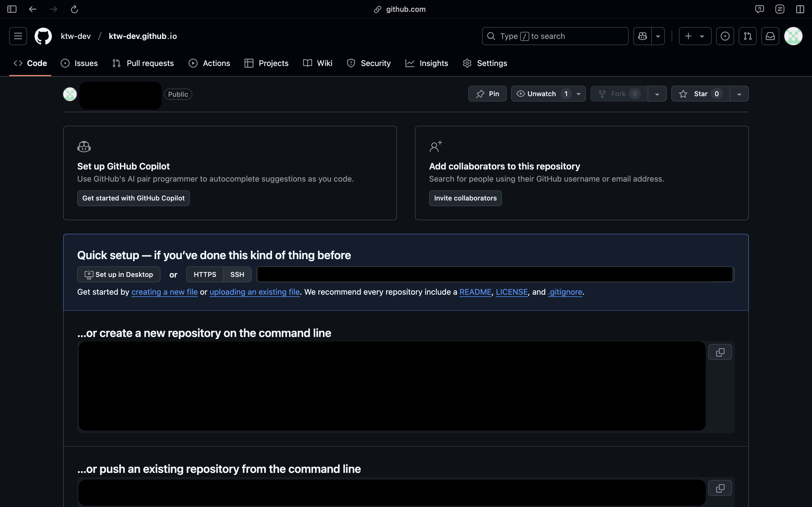Screen dimensions: 812x507
Task: Open GitHub Copilot chat icon in header
Action: (x=642, y=36)
